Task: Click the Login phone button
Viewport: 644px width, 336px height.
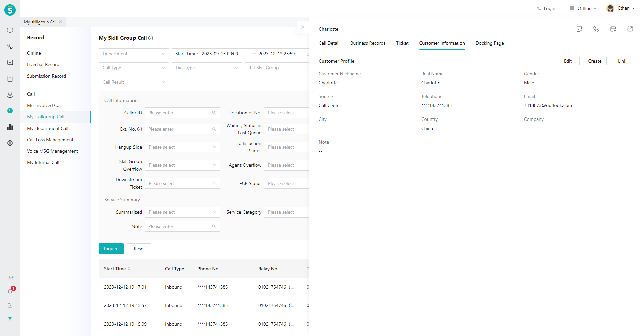Action: (546, 8)
